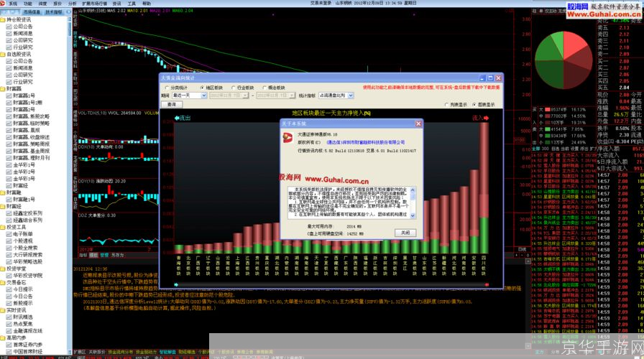Switch to the 技术指标 sidebar tab
The height and width of the screenshot is (359, 644).
pos(53,12)
